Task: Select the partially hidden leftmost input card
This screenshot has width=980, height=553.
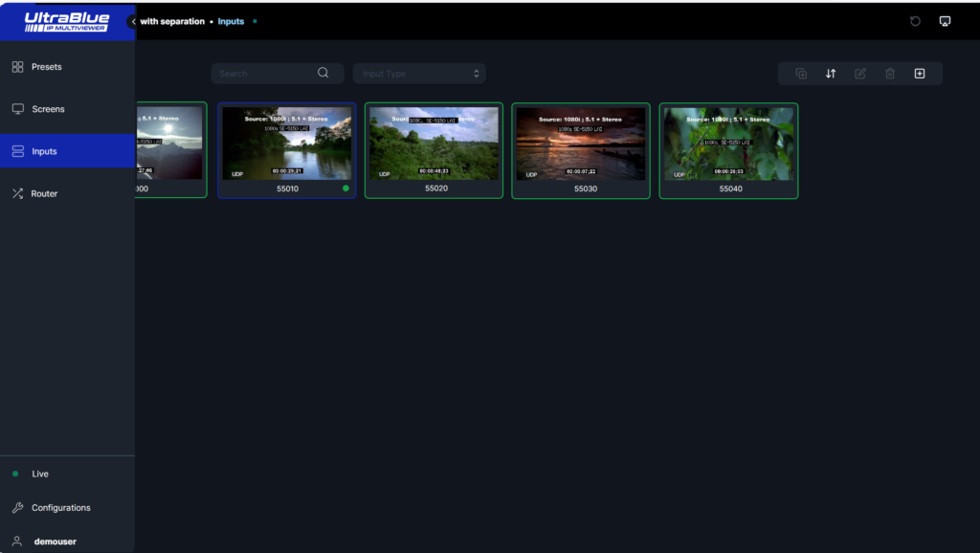Action: pos(170,150)
